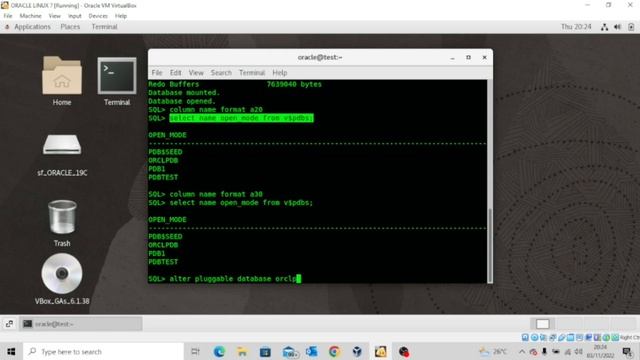Screen dimensions: 640x360
Task: Open Google Chrome from the taskbar
Action: 334,351
